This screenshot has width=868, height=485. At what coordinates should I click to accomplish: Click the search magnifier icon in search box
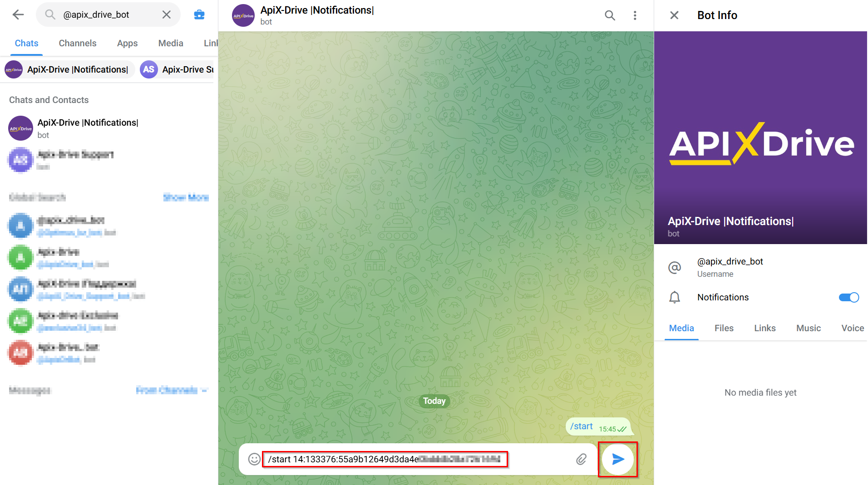[x=50, y=15]
